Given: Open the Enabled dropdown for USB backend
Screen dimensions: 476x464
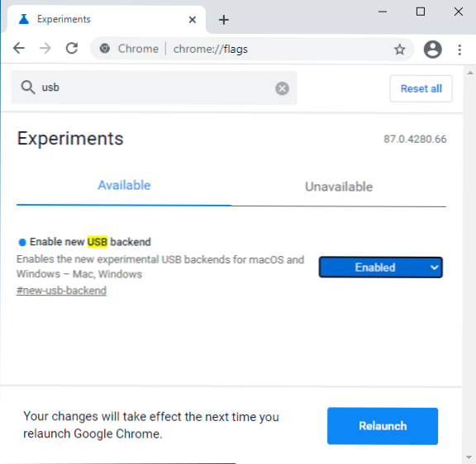Looking at the screenshot, I should pos(380,268).
